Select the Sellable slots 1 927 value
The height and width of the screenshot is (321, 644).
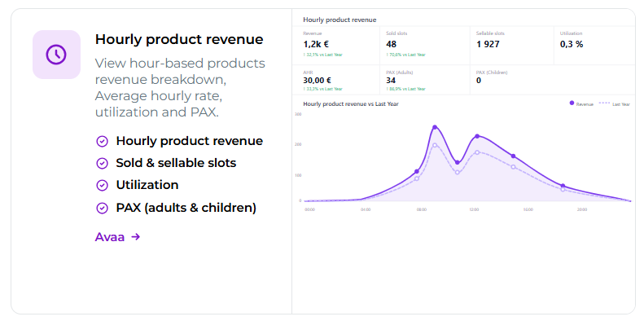488,44
